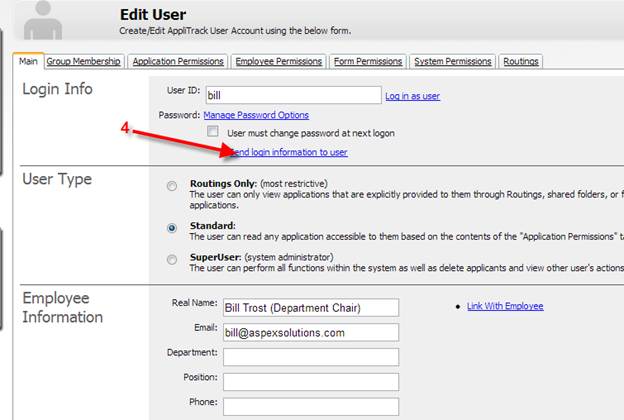Viewport: 624px width, 420px height.
Task: Click Send login information to user link
Action: coord(288,152)
